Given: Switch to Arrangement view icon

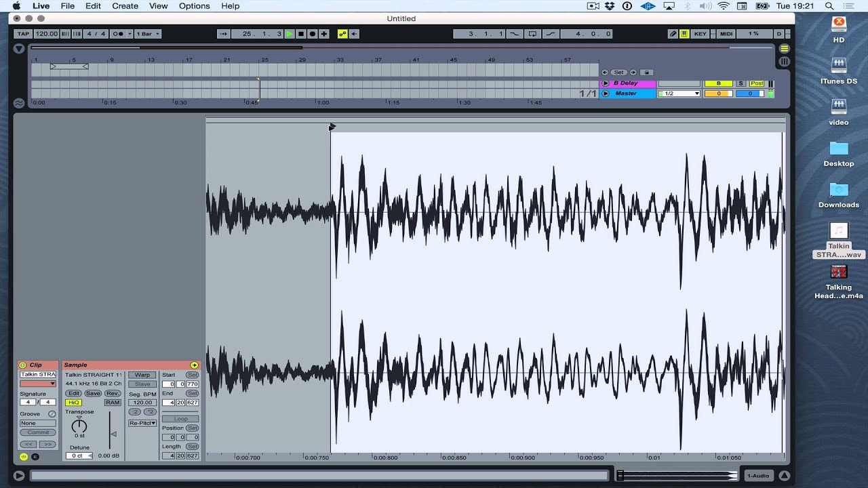Looking at the screenshot, I should click(x=785, y=49).
